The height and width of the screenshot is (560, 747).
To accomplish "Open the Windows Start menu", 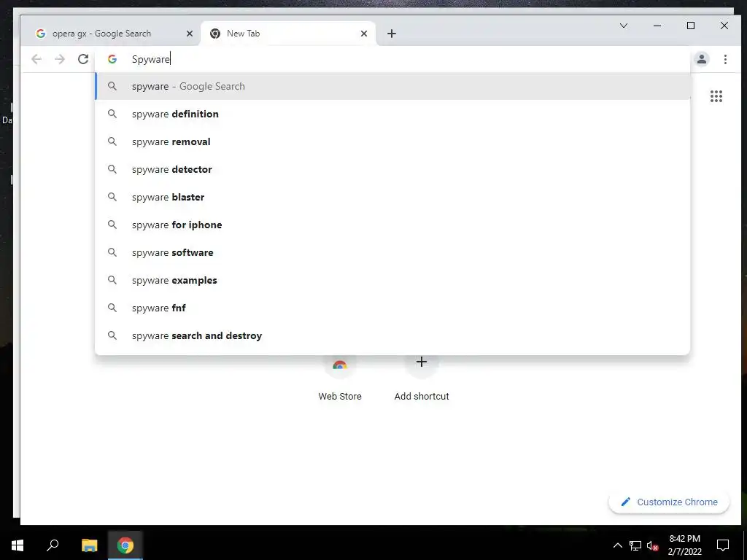I will [x=18, y=545].
